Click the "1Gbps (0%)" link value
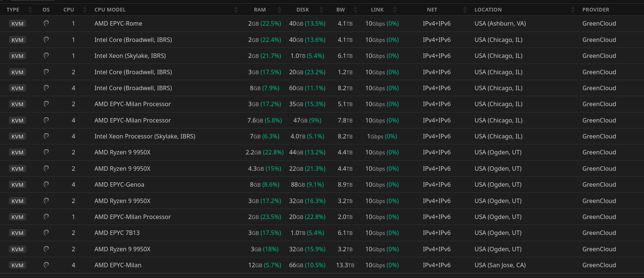 tap(382, 136)
